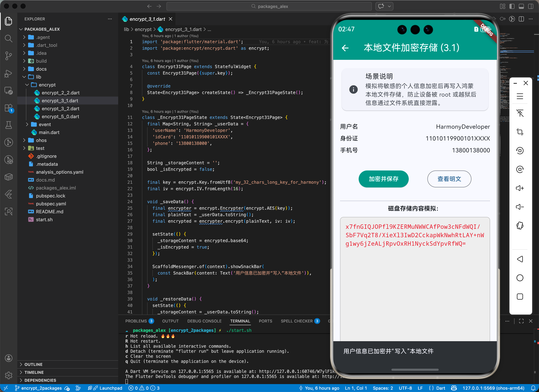Tap the 查看明文 button

pos(449,179)
